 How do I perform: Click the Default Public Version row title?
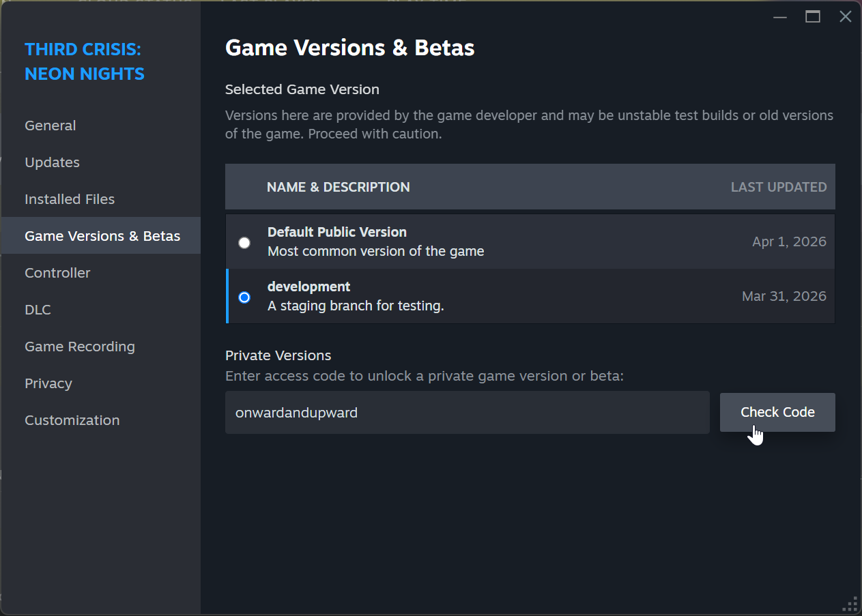click(x=336, y=232)
